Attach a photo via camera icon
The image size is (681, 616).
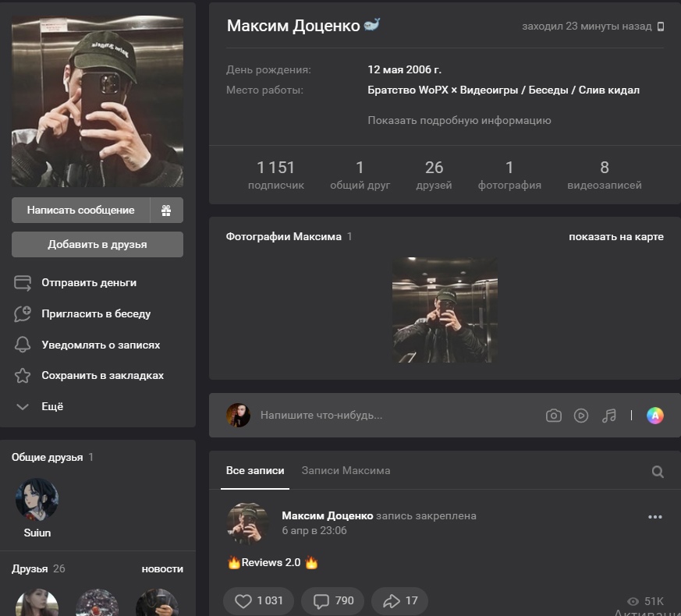click(553, 416)
